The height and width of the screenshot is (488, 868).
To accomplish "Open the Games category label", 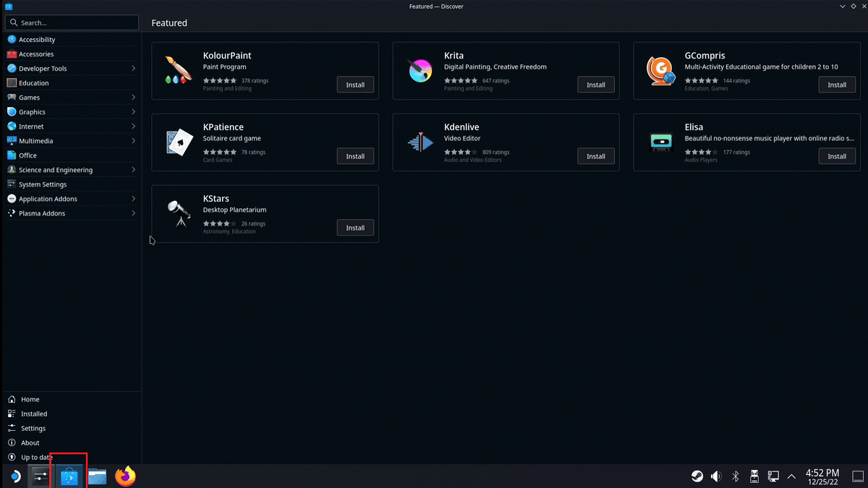I will pyautogui.click(x=29, y=98).
